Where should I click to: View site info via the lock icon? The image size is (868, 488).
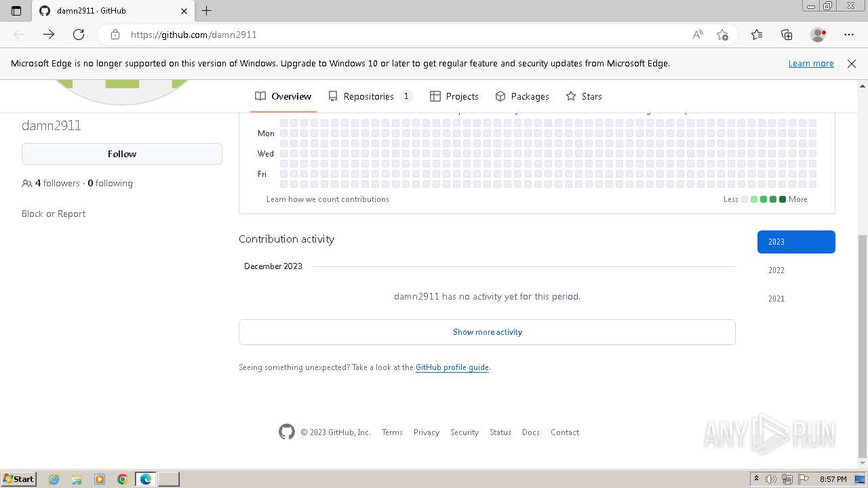click(x=115, y=35)
